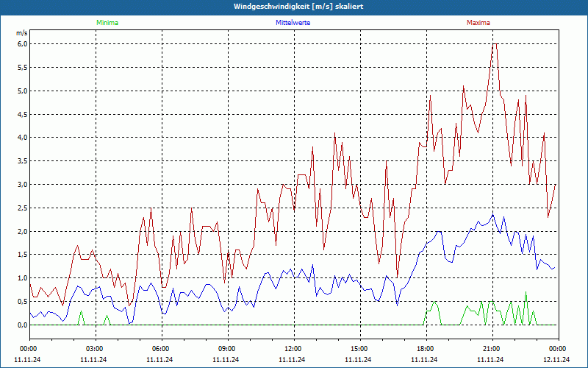588x368 pixels.
Task: Click the '11.11.24' date under 03:00
Action: pos(93,359)
